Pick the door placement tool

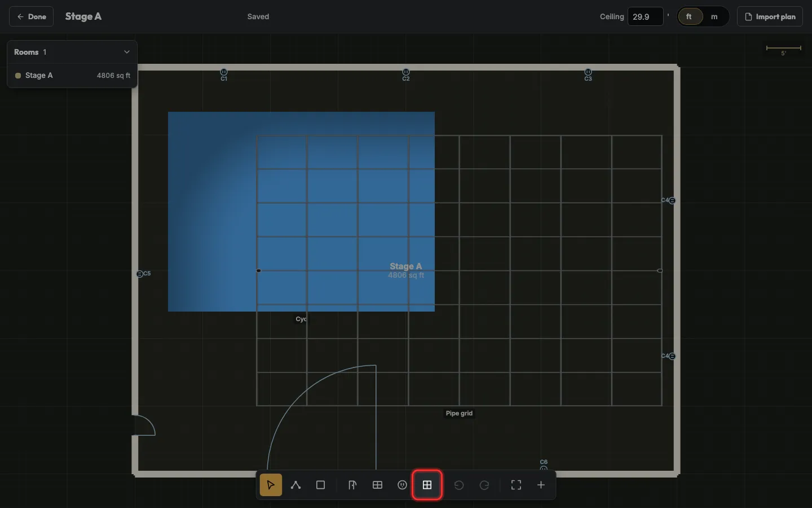(352, 485)
